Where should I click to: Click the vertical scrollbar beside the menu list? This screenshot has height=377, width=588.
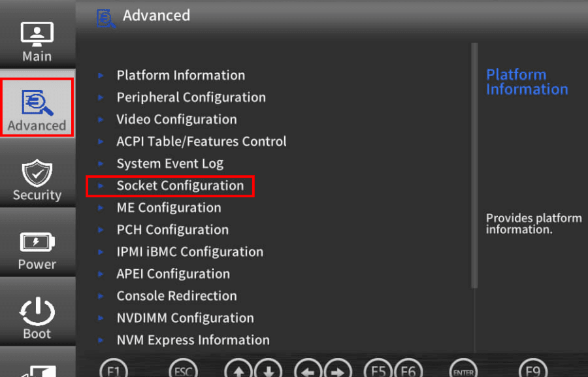tap(474, 165)
